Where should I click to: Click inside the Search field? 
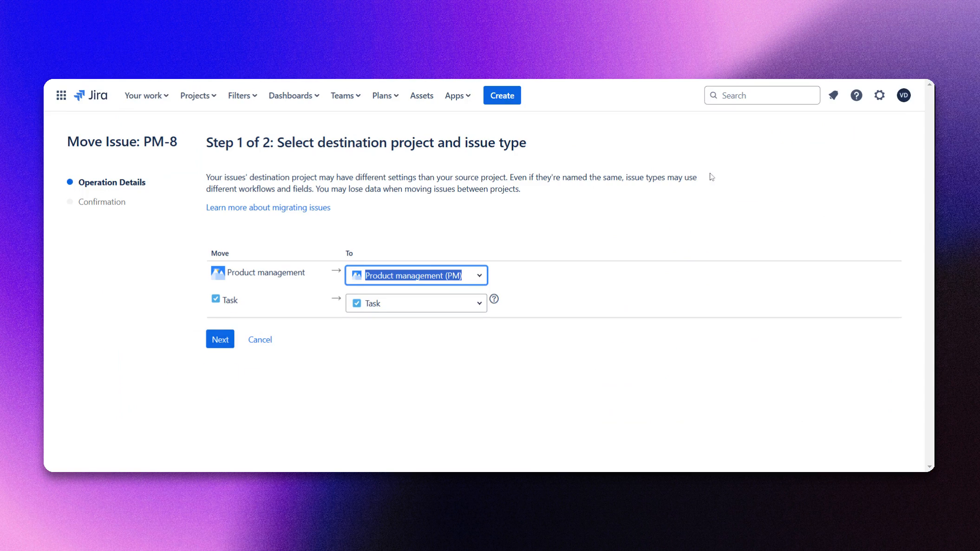(x=762, y=95)
